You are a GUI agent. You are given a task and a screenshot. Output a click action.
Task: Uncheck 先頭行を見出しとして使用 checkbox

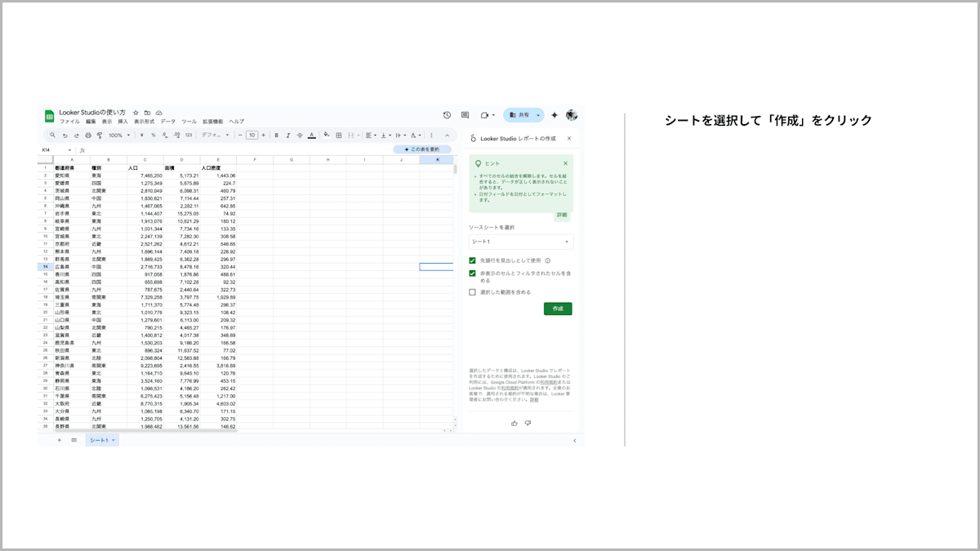472,261
